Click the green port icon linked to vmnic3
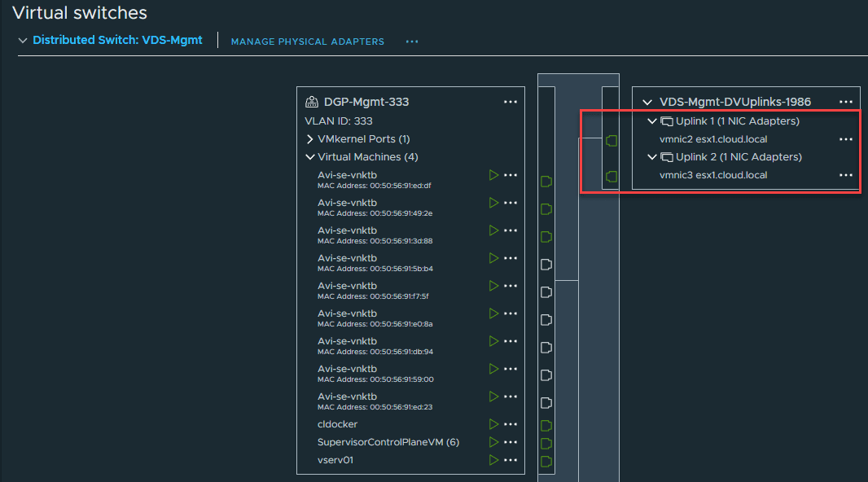868x482 pixels. pyautogui.click(x=612, y=175)
